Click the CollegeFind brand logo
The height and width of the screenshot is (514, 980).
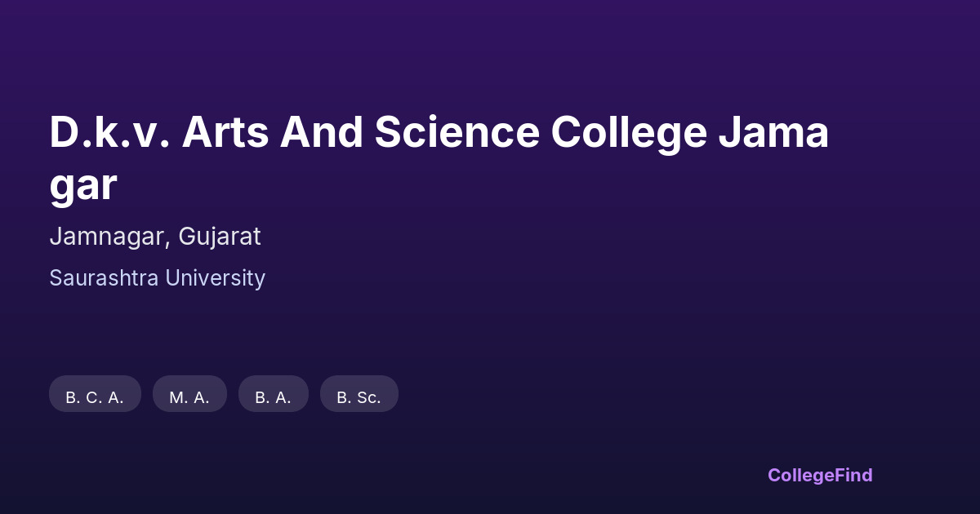[819, 475]
